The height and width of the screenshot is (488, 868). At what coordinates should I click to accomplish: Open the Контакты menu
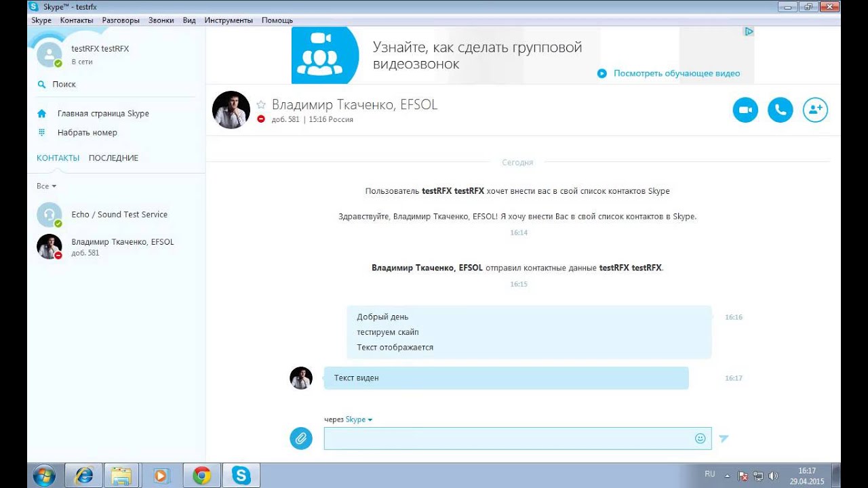pos(77,20)
